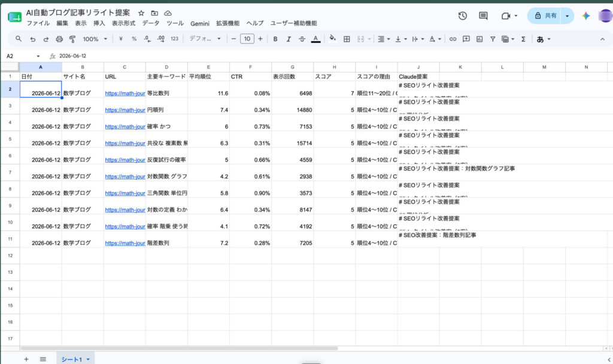Decrease decimal places icon
The image size is (613, 364).
147,39
